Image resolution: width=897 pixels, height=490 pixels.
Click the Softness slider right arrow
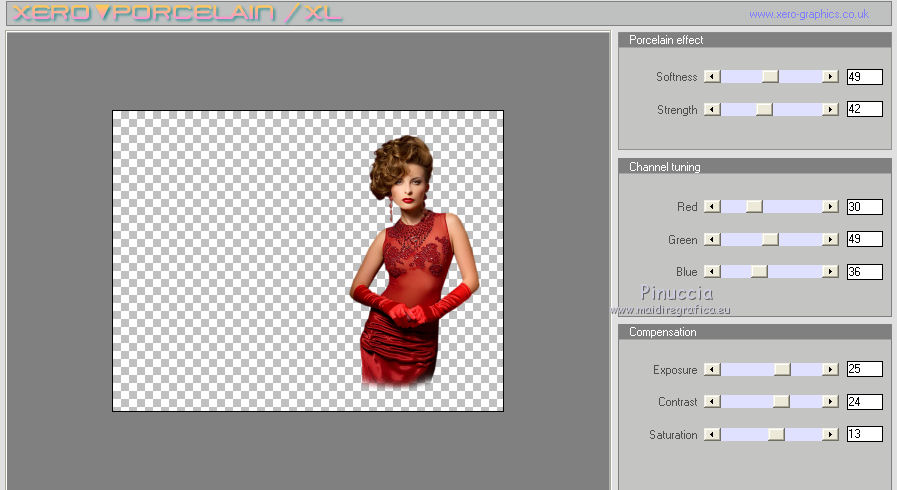pos(830,77)
